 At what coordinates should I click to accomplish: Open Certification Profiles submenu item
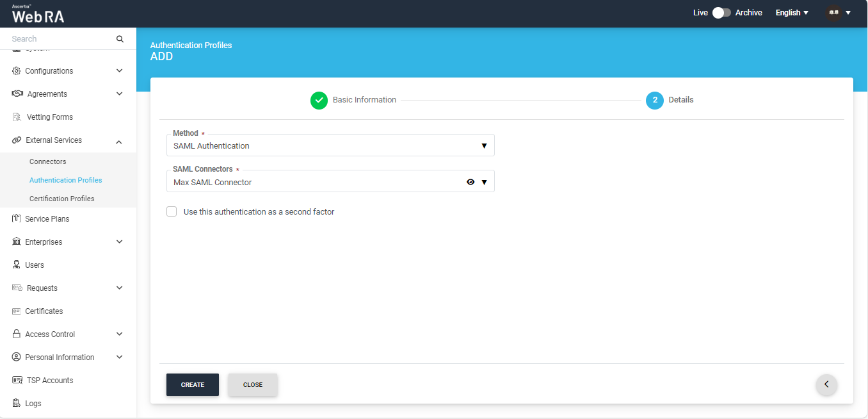(62, 199)
